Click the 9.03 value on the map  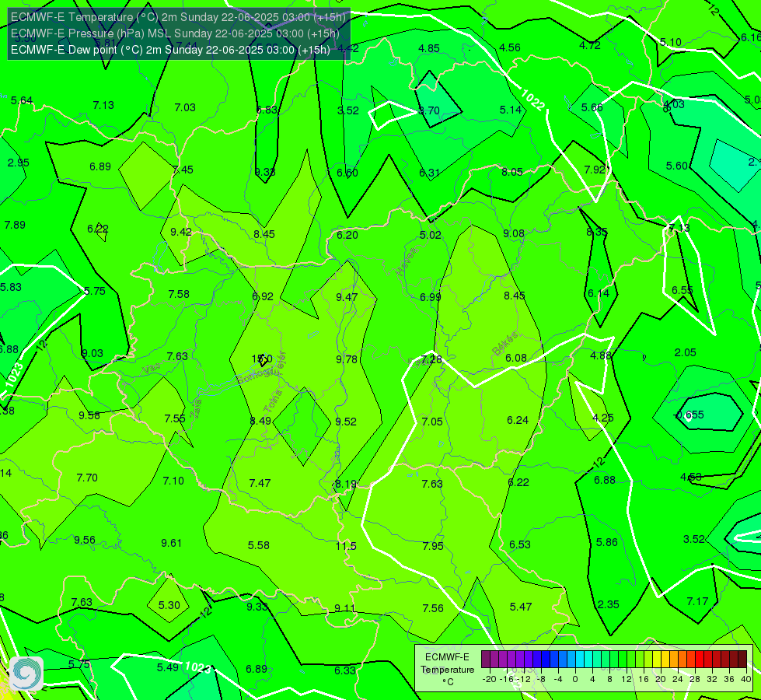[x=93, y=353]
